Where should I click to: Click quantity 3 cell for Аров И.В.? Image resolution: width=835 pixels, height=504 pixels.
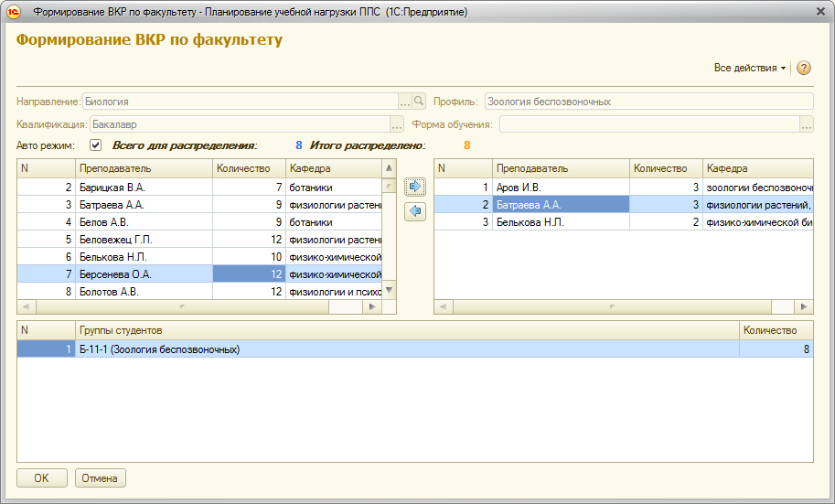666,187
